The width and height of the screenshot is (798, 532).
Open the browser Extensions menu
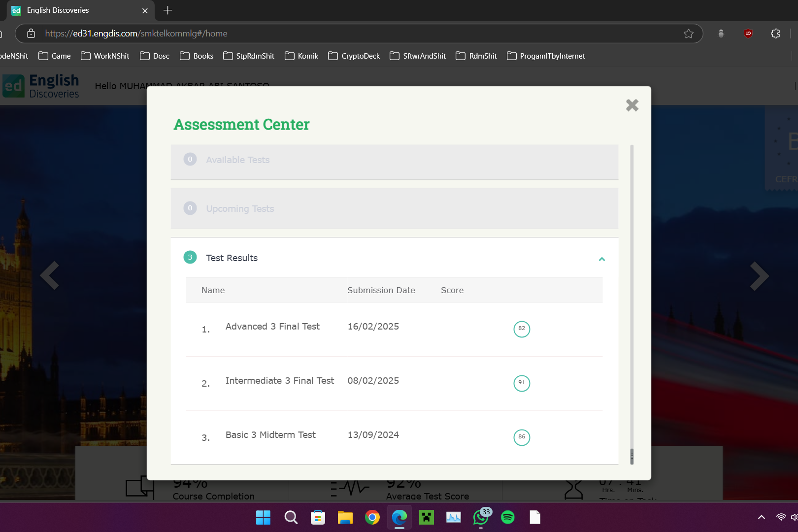pyautogui.click(x=775, y=33)
